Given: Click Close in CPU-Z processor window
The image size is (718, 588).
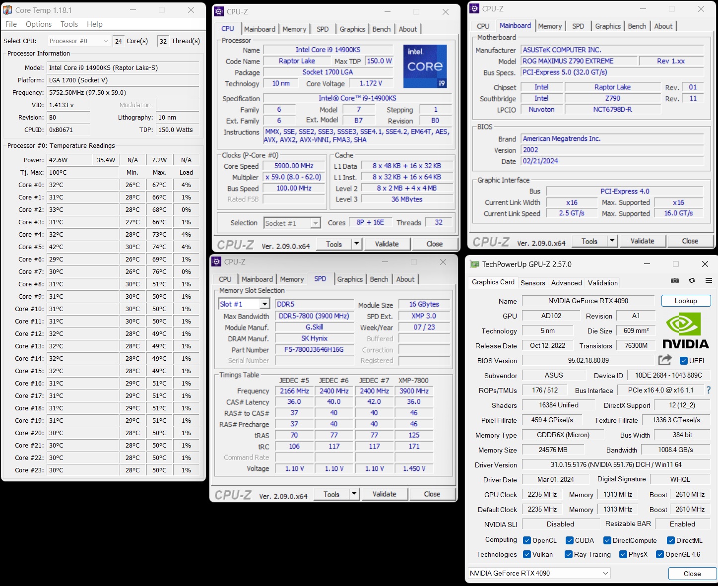Looking at the screenshot, I should 434,244.
